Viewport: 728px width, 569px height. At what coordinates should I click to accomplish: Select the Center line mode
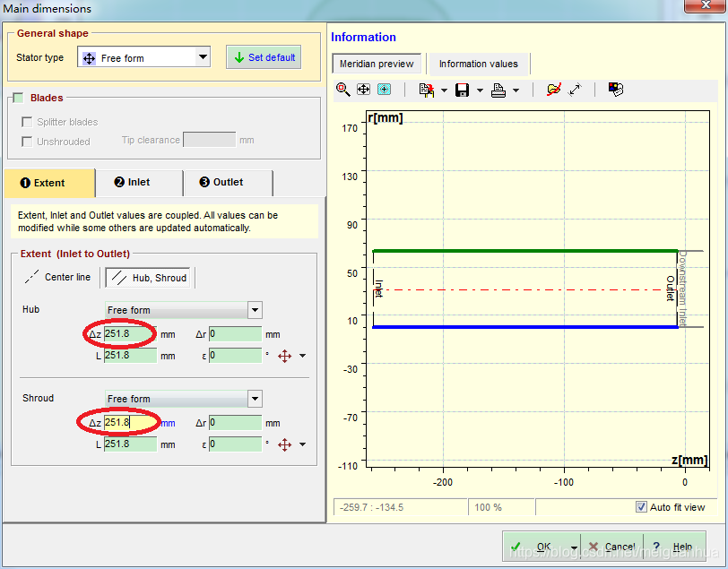[x=58, y=277]
